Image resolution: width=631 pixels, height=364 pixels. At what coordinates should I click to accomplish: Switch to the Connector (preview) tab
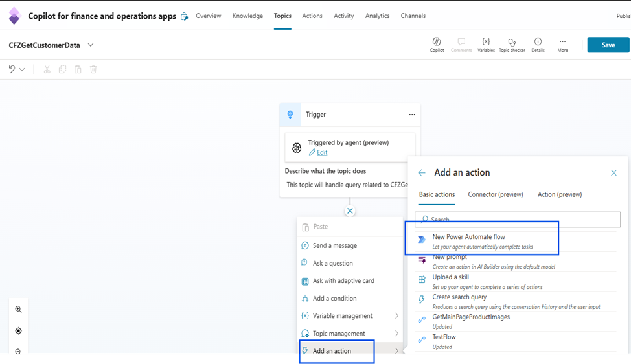coord(496,195)
